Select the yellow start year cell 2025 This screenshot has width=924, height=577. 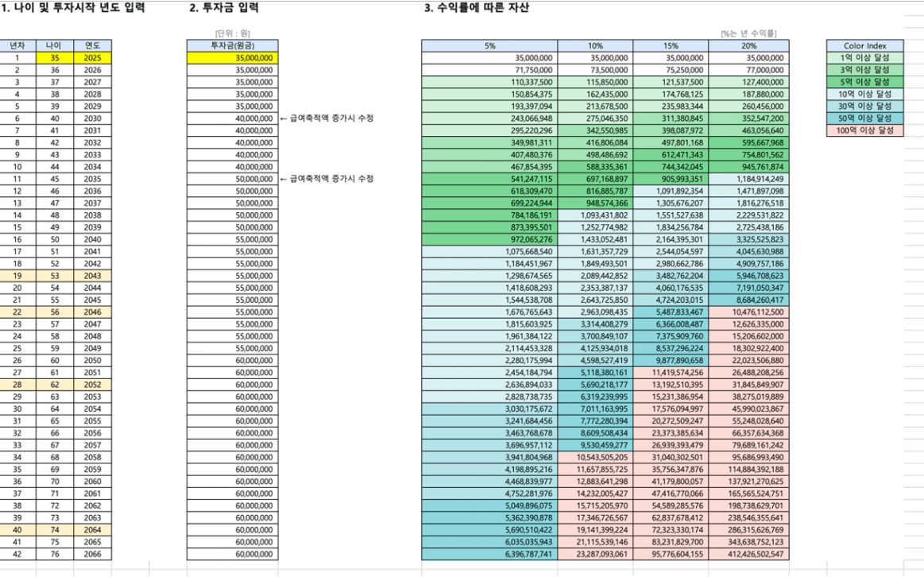point(92,58)
